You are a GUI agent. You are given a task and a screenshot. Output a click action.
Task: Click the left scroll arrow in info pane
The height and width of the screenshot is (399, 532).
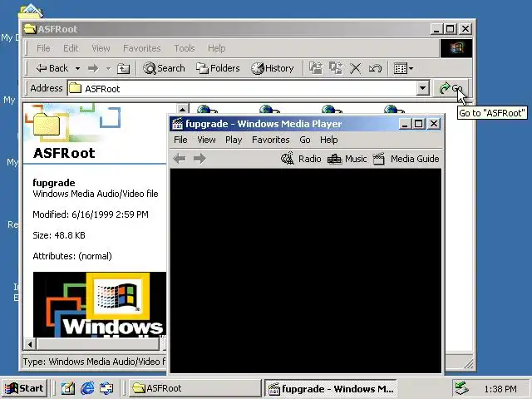coord(30,344)
